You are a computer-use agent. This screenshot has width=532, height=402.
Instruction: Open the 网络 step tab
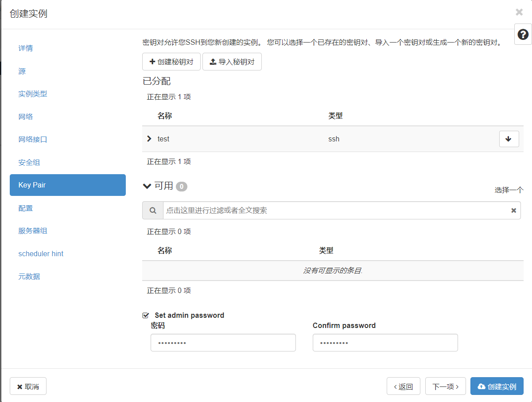pyautogui.click(x=68, y=117)
